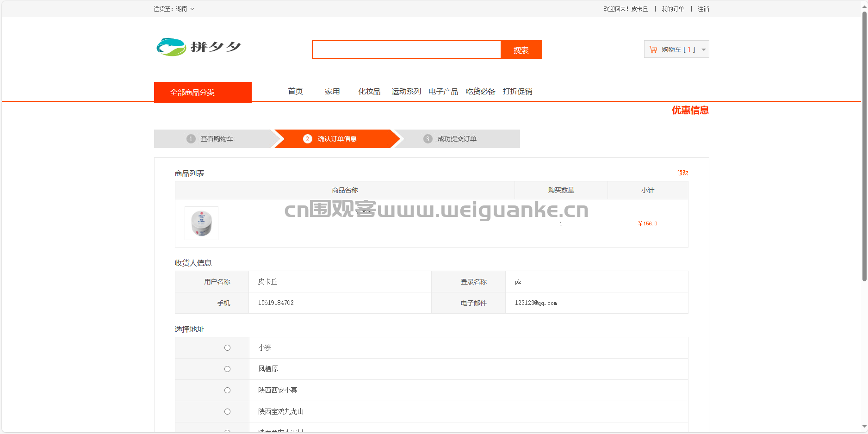
Task: Click 购买数量 column header
Action: click(561, 190)
